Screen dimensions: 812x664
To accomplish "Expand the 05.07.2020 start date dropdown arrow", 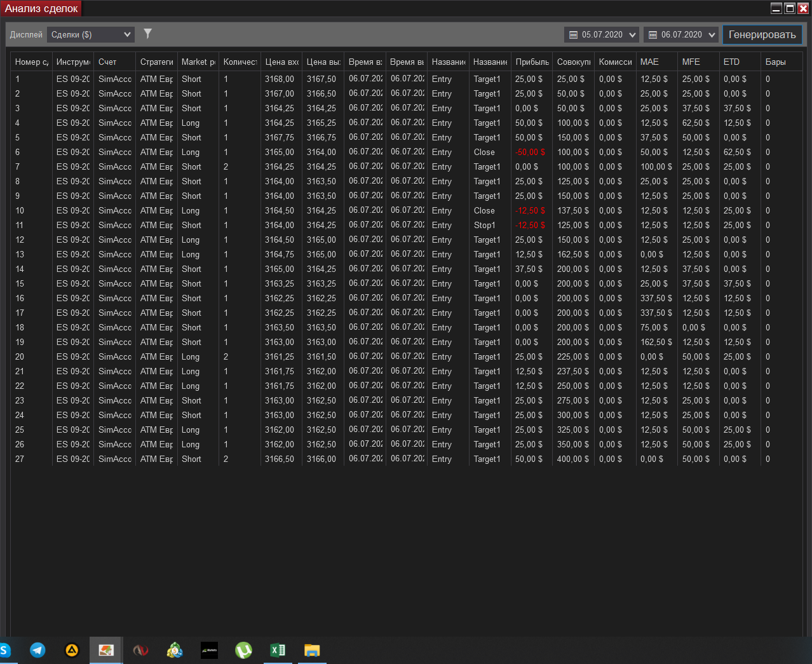I will 632,35.
